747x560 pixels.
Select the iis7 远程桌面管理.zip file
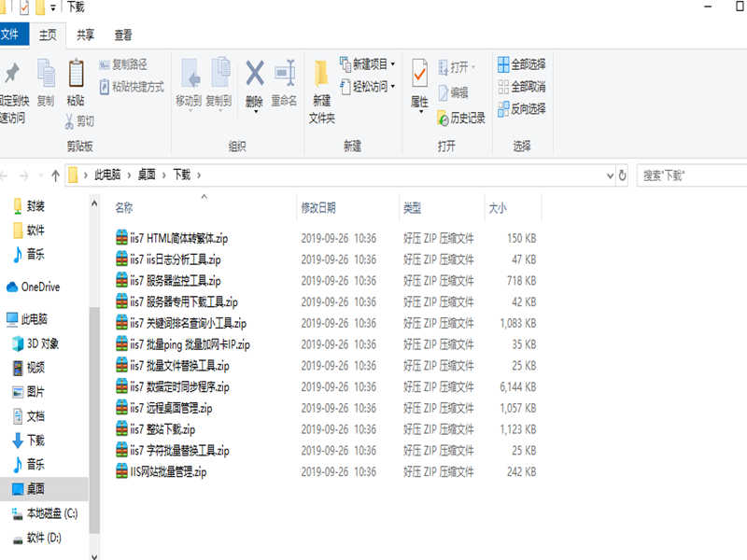(x=171, y=408)
